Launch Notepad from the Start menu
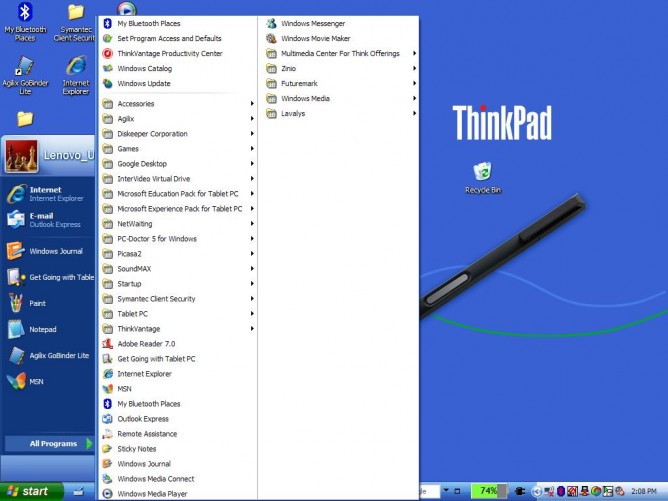The width and height of the screenshot is (668, 501). [x=42, y=329]
